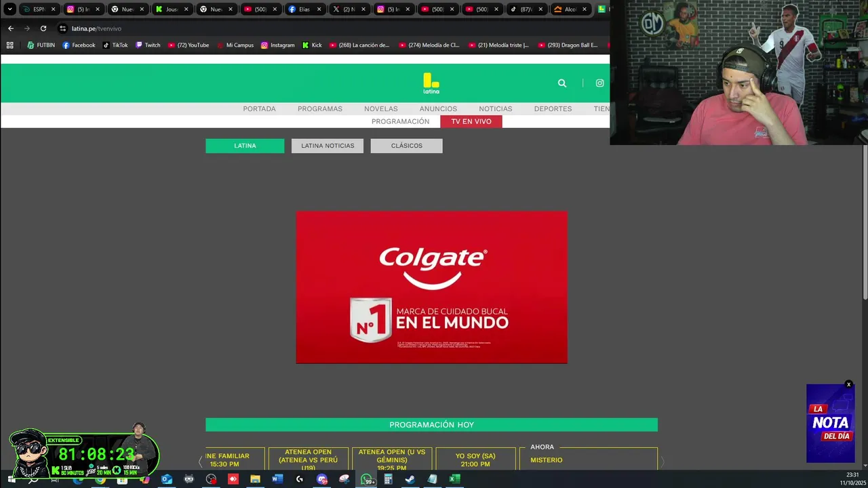Go back using the browser back arrow
This screenshot has height=488, width=868.
[11, 28]
